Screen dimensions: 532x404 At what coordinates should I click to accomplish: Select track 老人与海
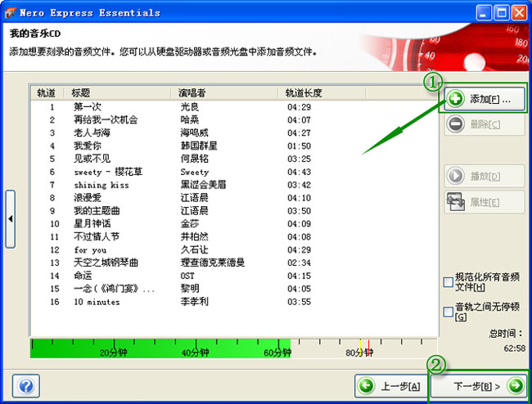click(x=92, y=132)
